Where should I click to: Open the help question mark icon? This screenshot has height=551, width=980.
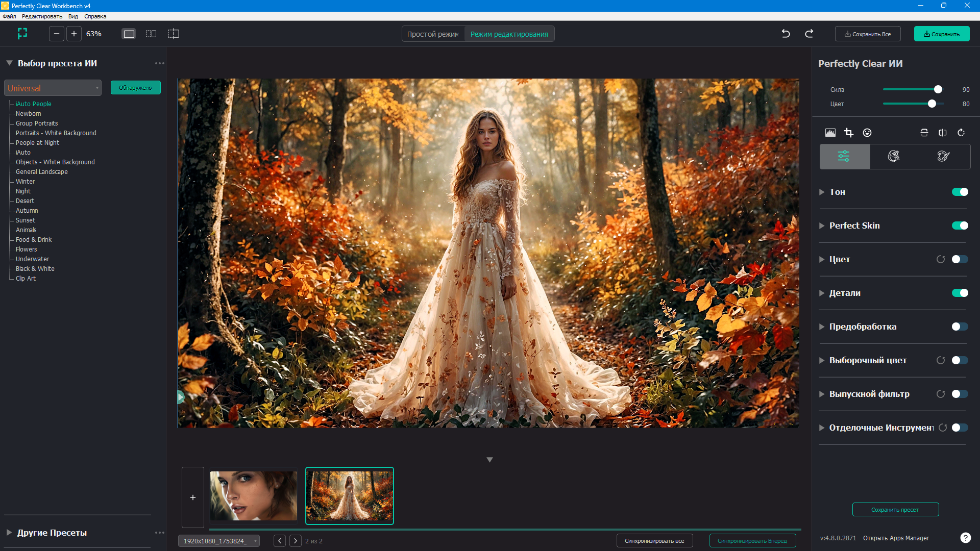pos(965,538)
